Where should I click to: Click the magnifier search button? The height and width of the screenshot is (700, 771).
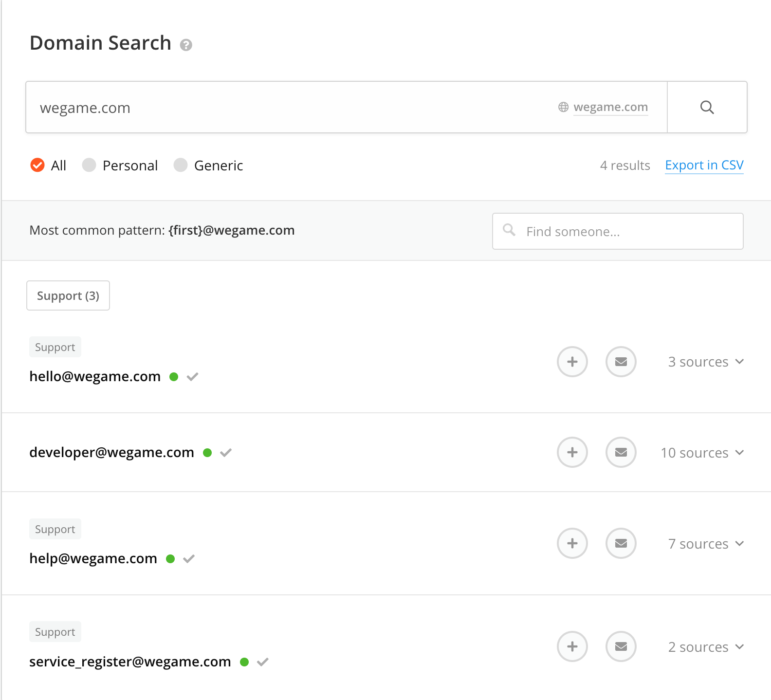click(x=707, y=107)
